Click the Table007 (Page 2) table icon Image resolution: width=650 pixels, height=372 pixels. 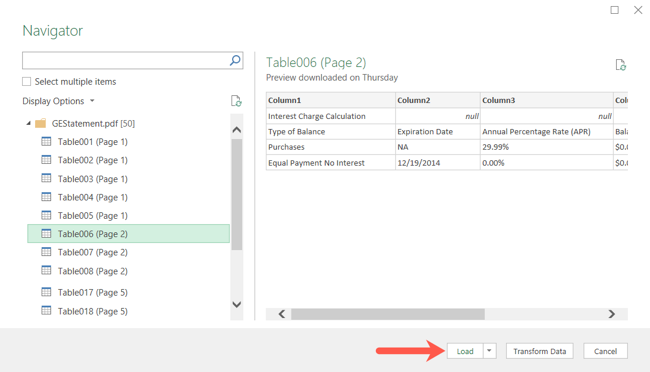point(46,252)
